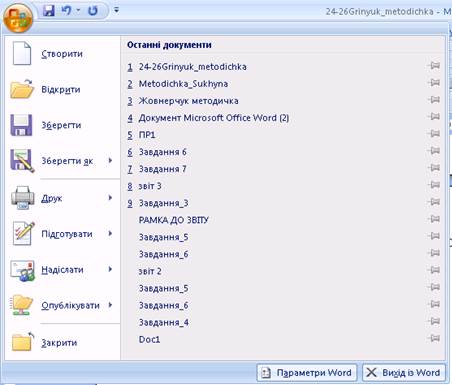Screen dimensions: 452x385
Task: Click the Save icon in quick access toolbar
Action: pyautogui.click(x=49, y=11)
